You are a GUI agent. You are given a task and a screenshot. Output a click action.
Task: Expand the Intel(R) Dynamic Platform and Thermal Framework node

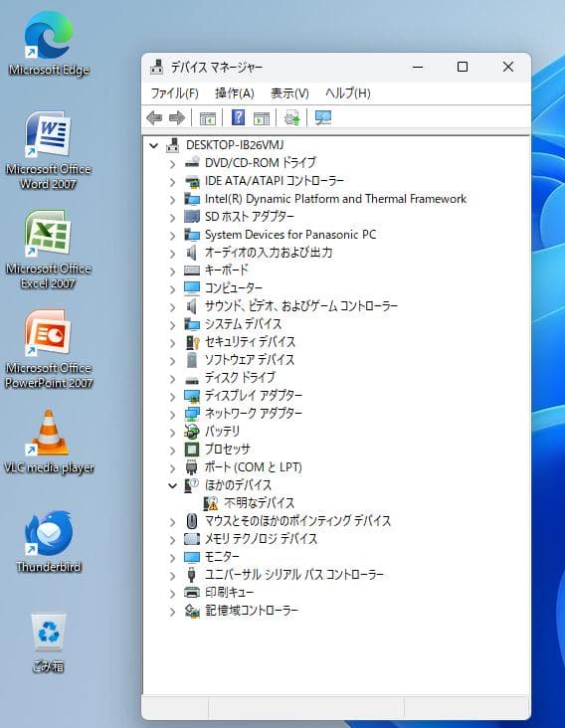172,200
